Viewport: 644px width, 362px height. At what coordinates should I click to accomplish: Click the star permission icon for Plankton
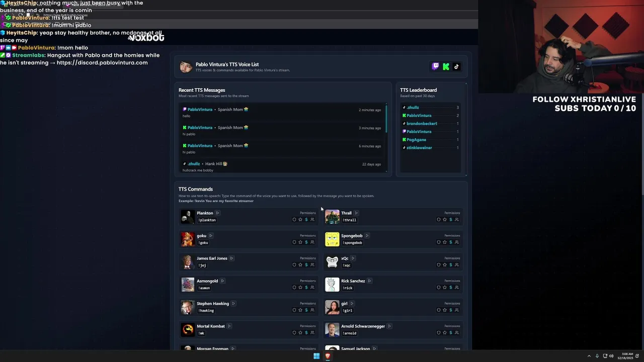(x=300, y=220)
